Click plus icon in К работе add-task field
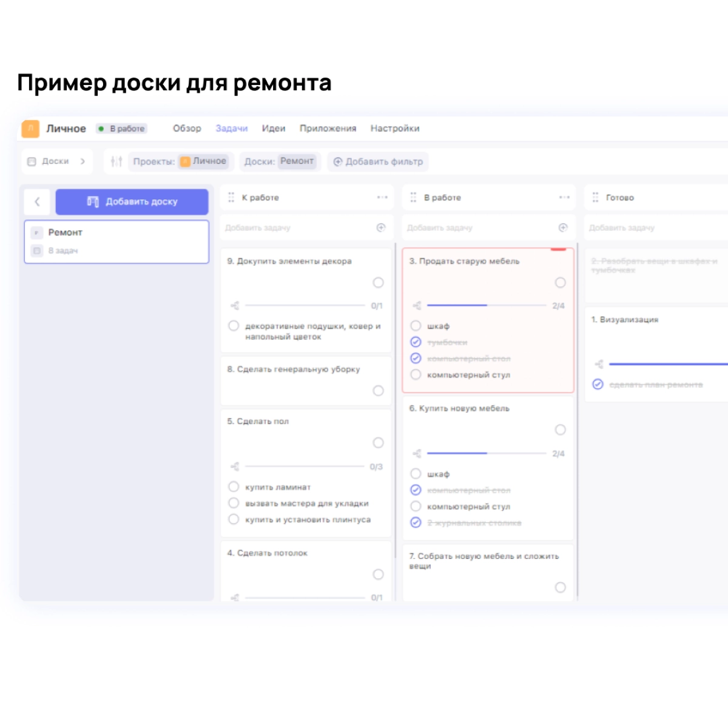728x728 pixels. pos(381,227)
